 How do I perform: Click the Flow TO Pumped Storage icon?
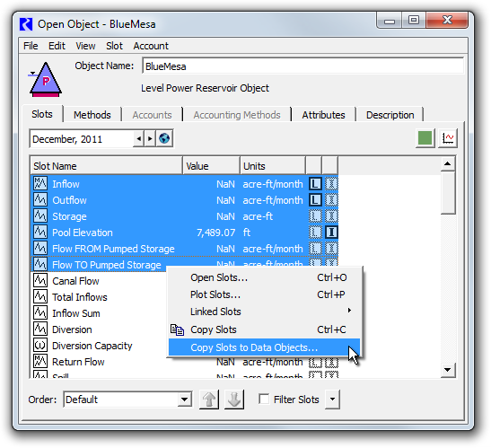[x=40, y=265]
